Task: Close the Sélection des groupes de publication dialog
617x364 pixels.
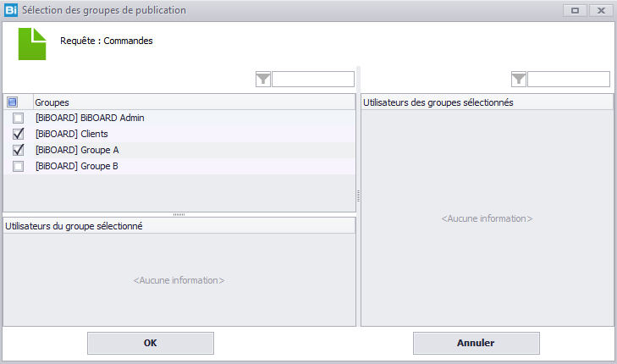Action: [601, 11]
